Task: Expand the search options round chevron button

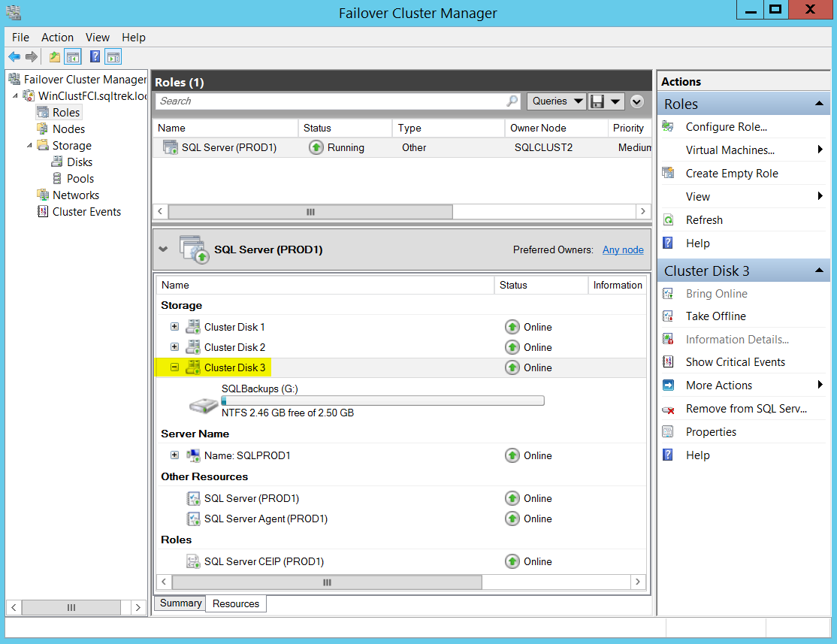Action: 637,101
